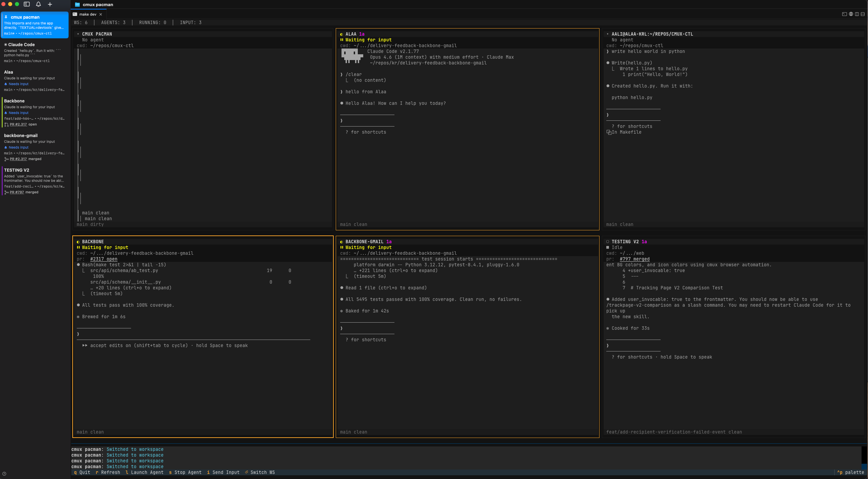This screenshot has height=479, width=868.
Task: Click the blue folder icon in title bar
Action: pos(77,4)
